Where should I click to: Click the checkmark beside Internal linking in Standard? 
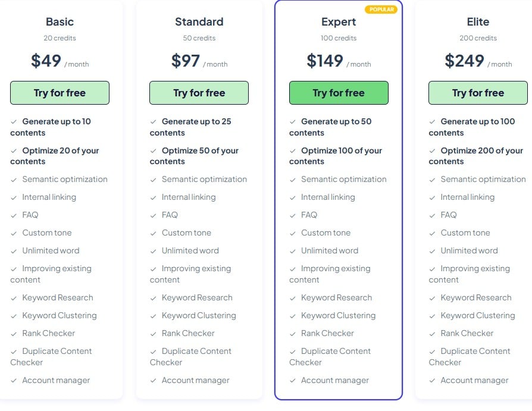(x=153, y=197)
